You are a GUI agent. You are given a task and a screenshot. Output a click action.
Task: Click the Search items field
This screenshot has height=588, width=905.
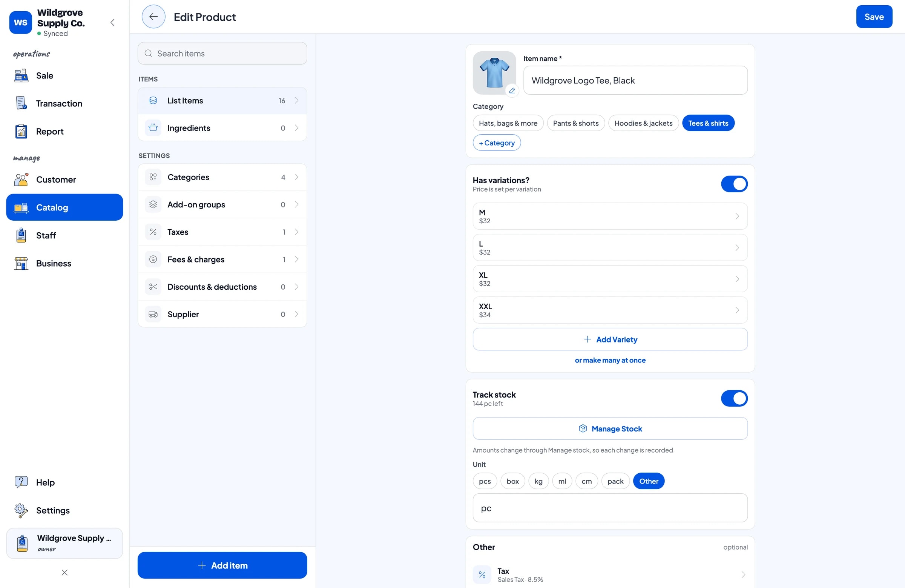222,53
